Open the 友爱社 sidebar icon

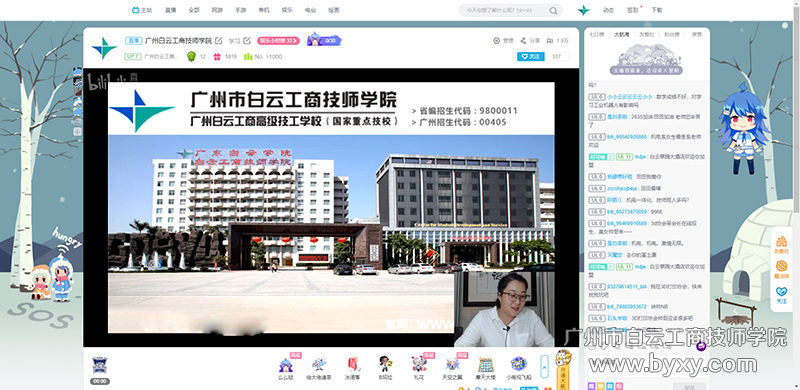[781, 245]
